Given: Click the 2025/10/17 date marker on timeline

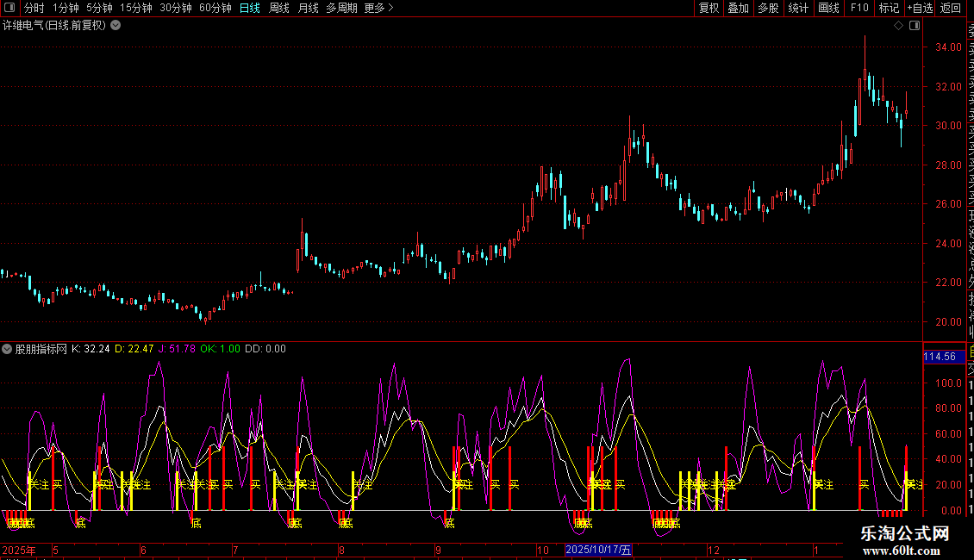Looking at the screenshot, I should tap(598, 550).
